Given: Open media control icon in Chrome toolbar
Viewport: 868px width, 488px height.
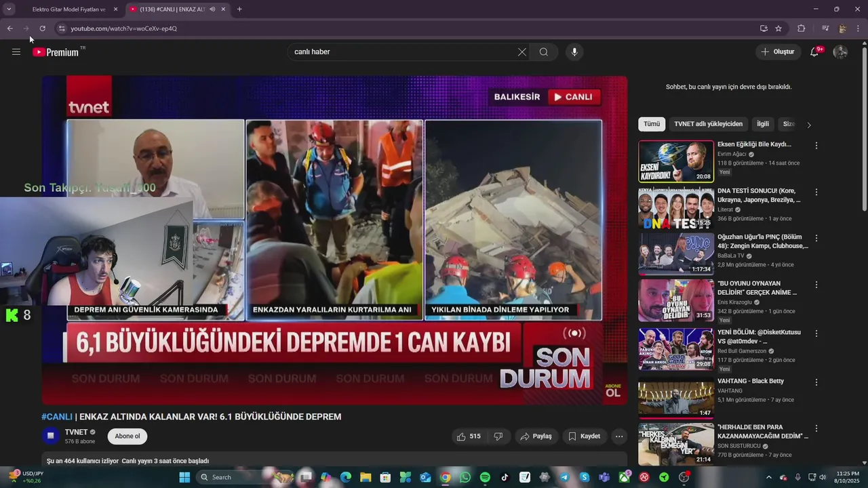Looking at the screenshot, I should [825, 28].
